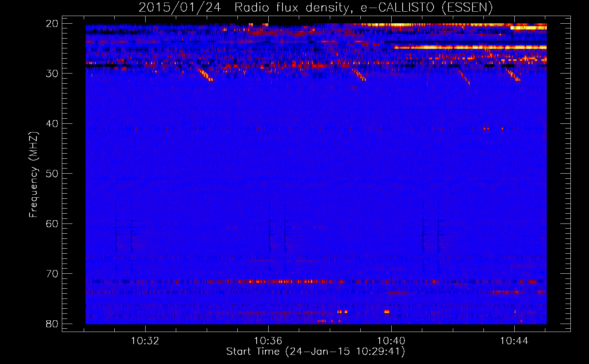This screenshot has width=589, height=364.
Task: Click the 60 MHz frequency tick label
Action: [x=52, y=223]
